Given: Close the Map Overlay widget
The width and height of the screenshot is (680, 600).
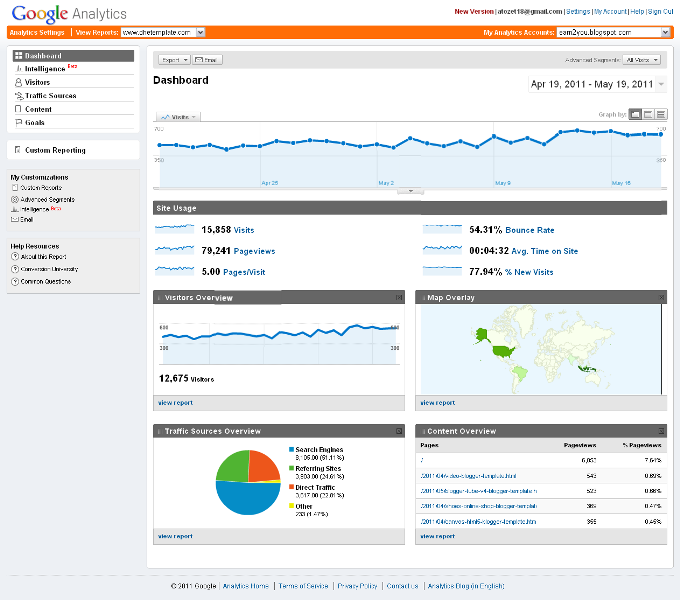Looking at the screenshot, I should [661, 297].
